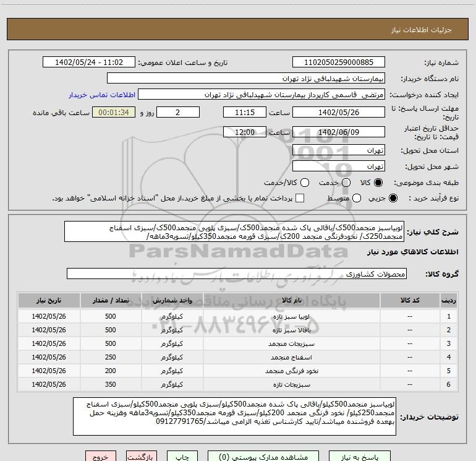Click the delivery province 'تهران' field
The image size is (476, 461).
pos(338,150)
